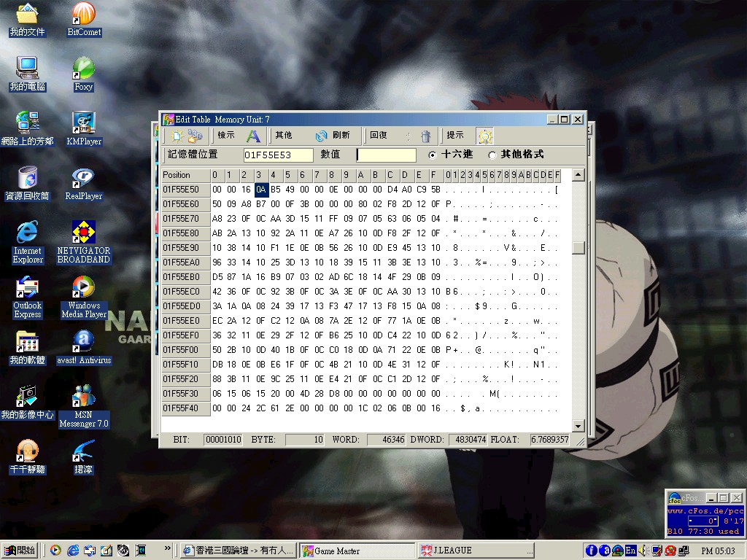Click the 開始 Start button

point(20,551)
